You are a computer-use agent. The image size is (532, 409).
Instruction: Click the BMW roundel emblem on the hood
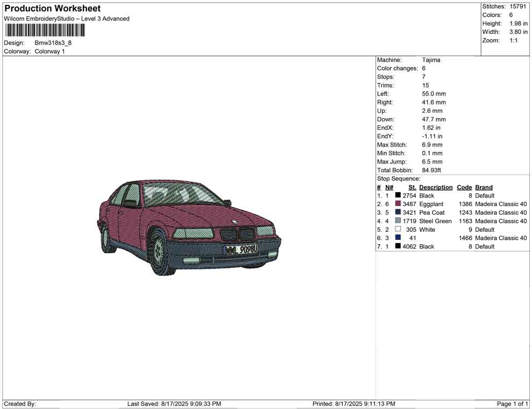(234, 222)
